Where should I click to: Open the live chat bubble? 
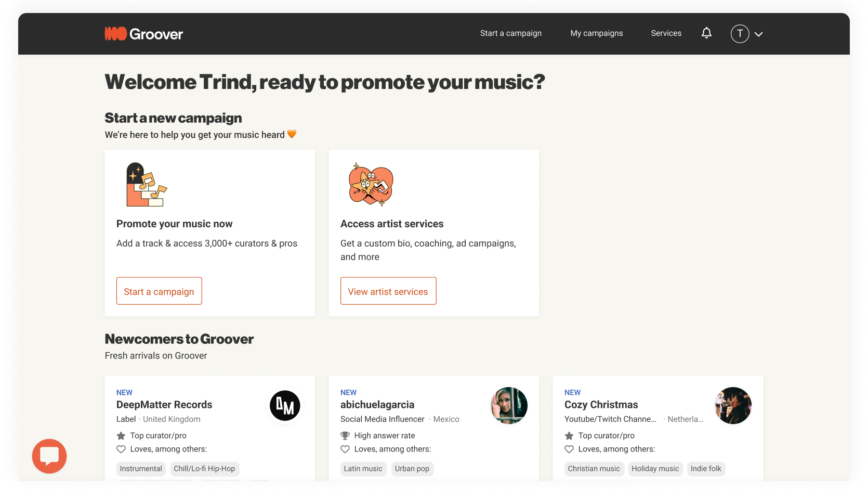coord(49,456)
